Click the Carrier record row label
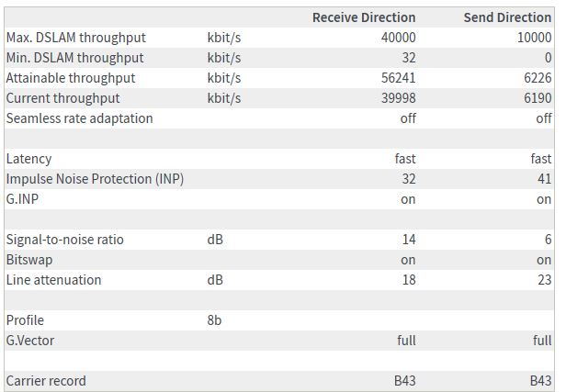Image resolution: width=566 pixels, height=392 pixels. click(47, 381)
